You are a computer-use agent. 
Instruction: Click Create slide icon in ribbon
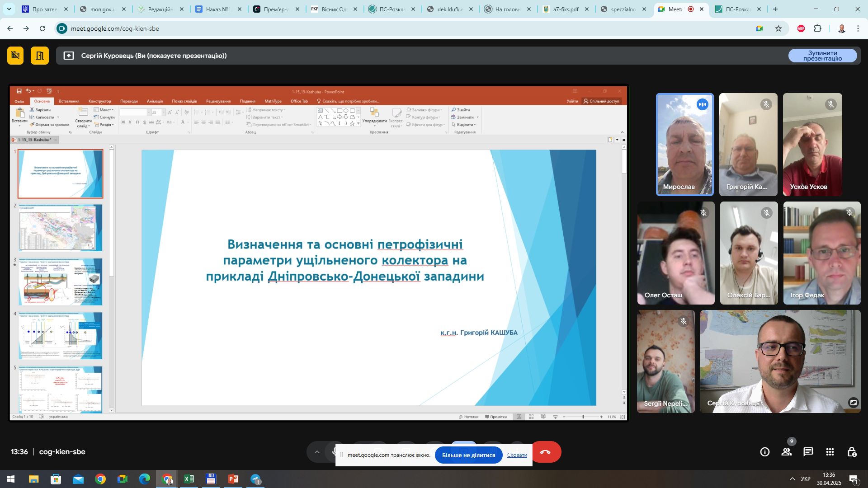83,113
